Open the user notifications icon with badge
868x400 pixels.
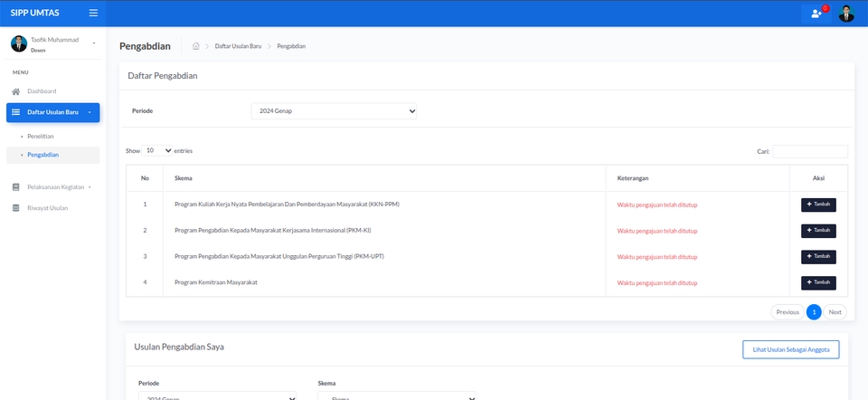tap(816, 14)
